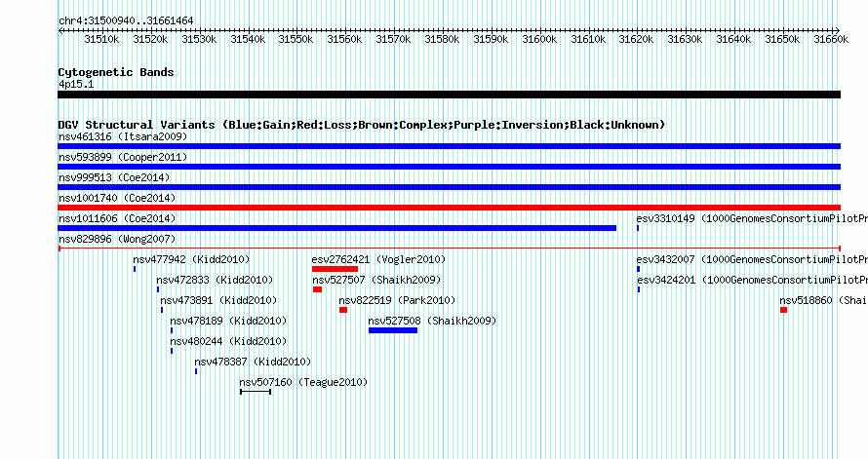The image size is (868, 459).
Task: Click the 31550k ruler tick label
Action: click(x=296, y=39)
